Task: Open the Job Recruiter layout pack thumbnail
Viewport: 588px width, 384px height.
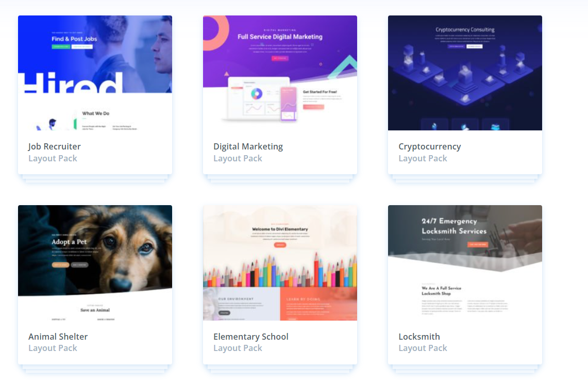Action: [x=95, y=73]
